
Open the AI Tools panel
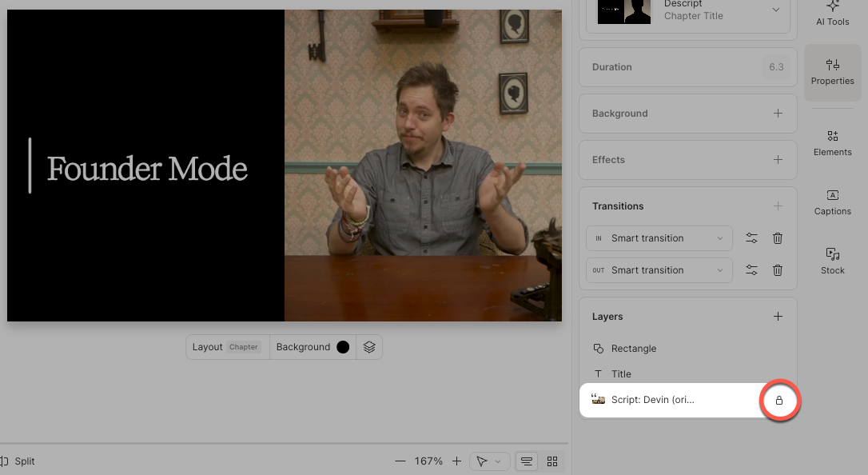(x=832, y=14)
